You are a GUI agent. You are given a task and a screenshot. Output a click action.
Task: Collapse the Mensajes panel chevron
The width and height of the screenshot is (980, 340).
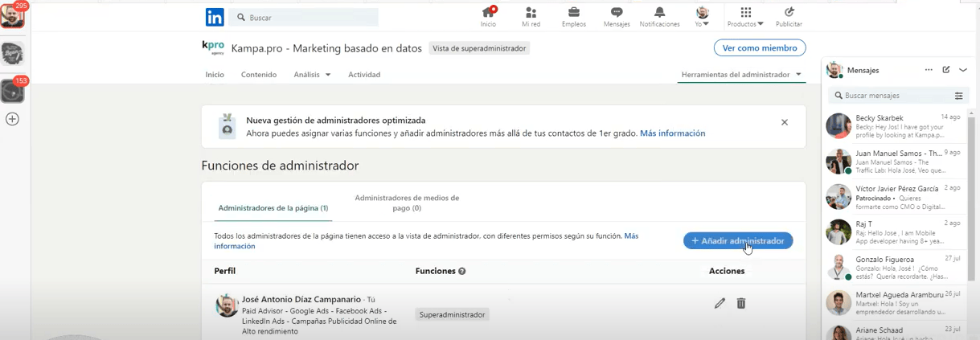963,70
